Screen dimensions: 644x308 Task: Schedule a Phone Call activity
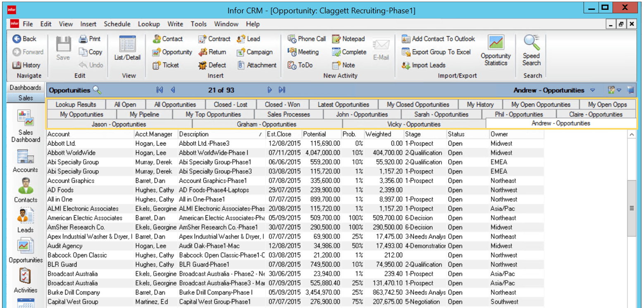307,39
